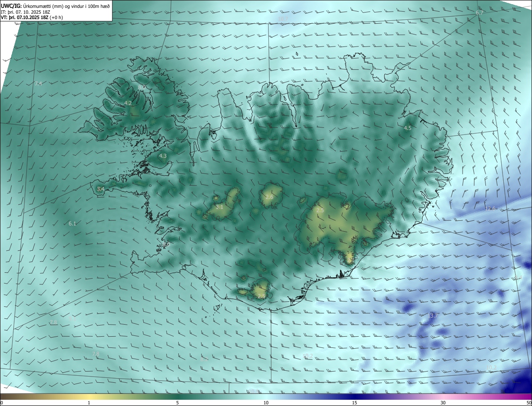The image size is (532, 406).
Task: Click the 12.6 value label on the map
Action: coord(490,208)
